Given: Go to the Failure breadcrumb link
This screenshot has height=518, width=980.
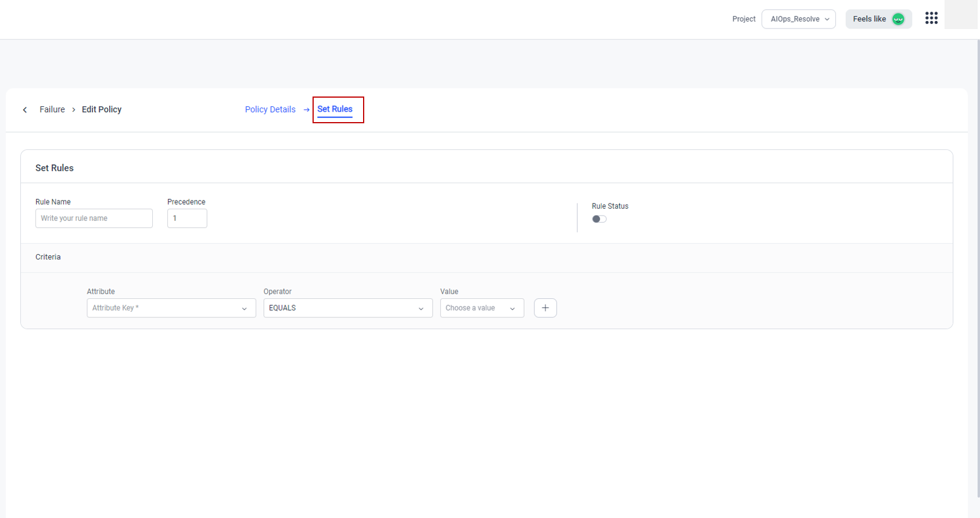Looking at the screenshot, I should point(52,110).
